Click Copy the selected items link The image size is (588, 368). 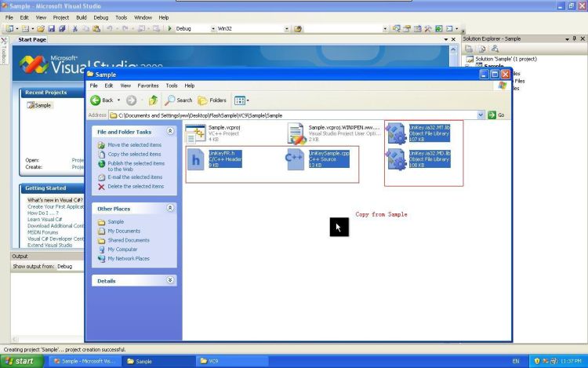(x=134, y=154)
